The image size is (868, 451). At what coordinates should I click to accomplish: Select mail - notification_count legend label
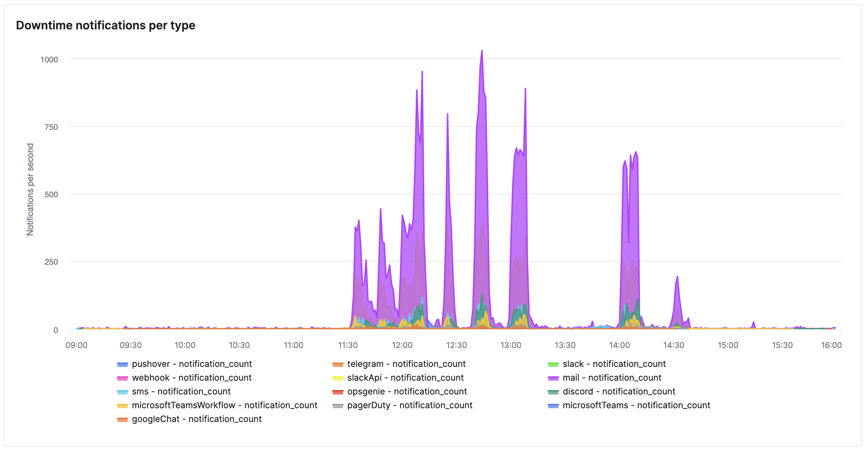pos(612,378)
